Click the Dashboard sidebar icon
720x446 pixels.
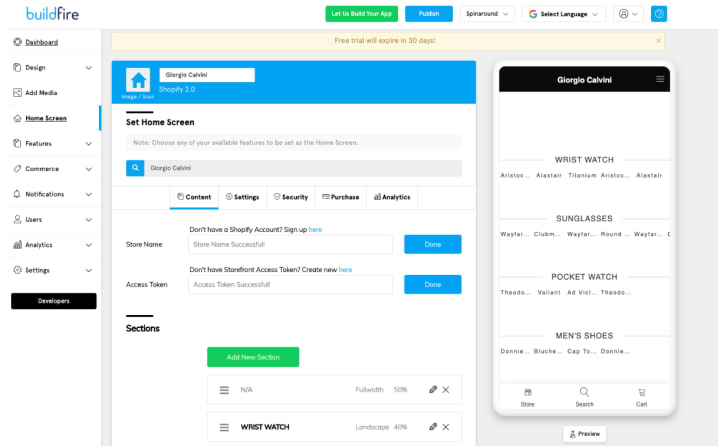[17, 42]
